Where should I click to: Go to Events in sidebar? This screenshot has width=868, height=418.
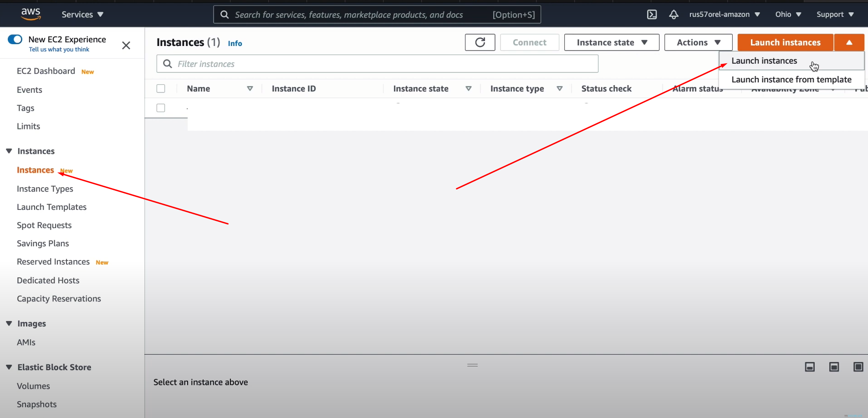[x=30, y=90]
